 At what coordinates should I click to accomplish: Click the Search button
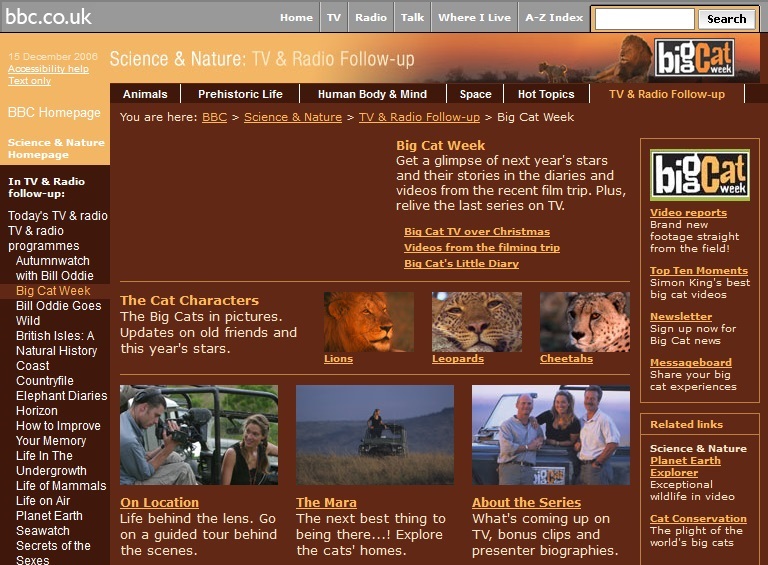726,19
